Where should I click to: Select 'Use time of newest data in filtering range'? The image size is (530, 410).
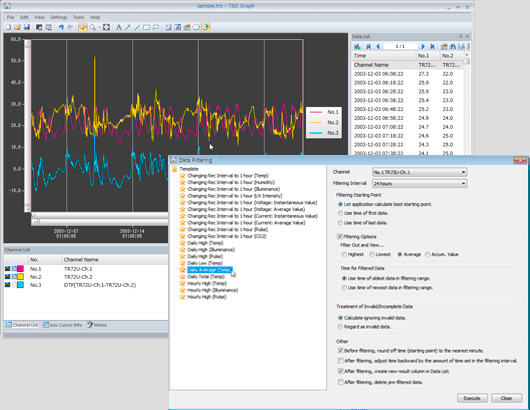point(344,288)
